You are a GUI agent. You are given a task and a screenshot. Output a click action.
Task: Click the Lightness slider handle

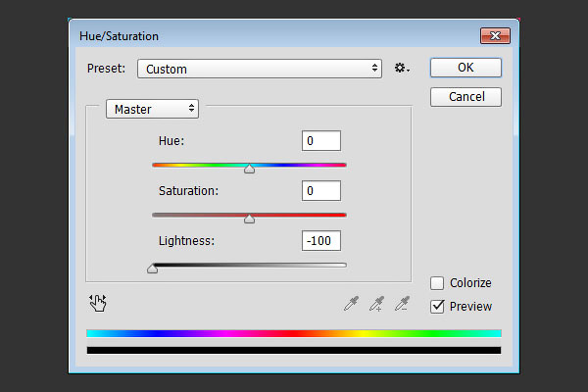coord(152,269)
